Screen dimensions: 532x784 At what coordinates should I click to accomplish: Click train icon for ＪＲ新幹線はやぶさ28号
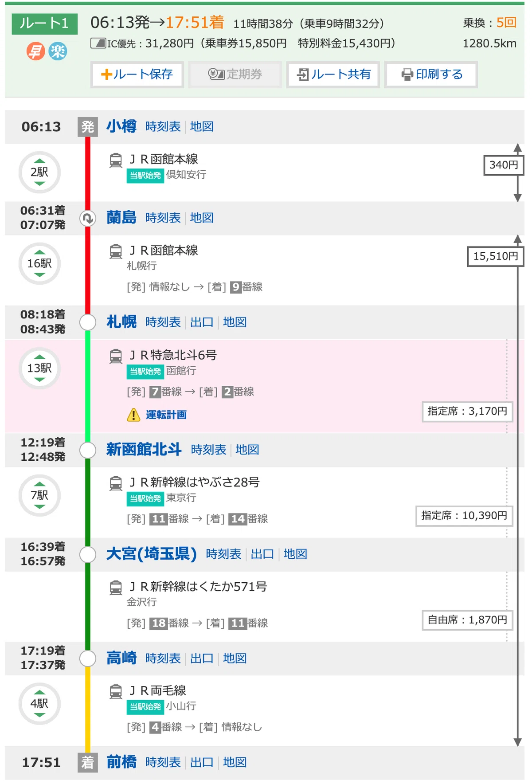116,483
